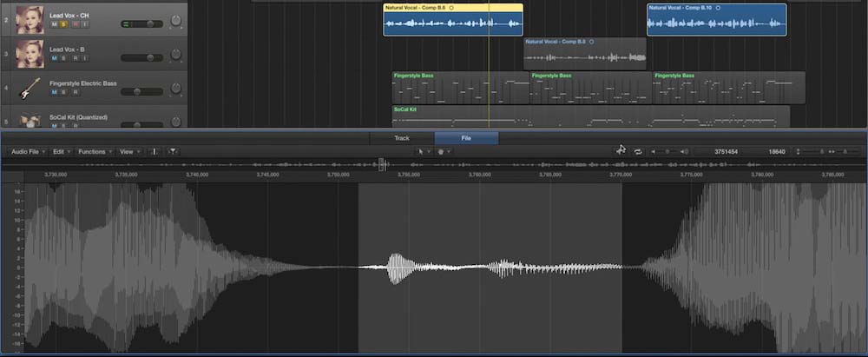Expand the View dropdown menu
This screenshot has height=357, width=868.
click(128, 151)
